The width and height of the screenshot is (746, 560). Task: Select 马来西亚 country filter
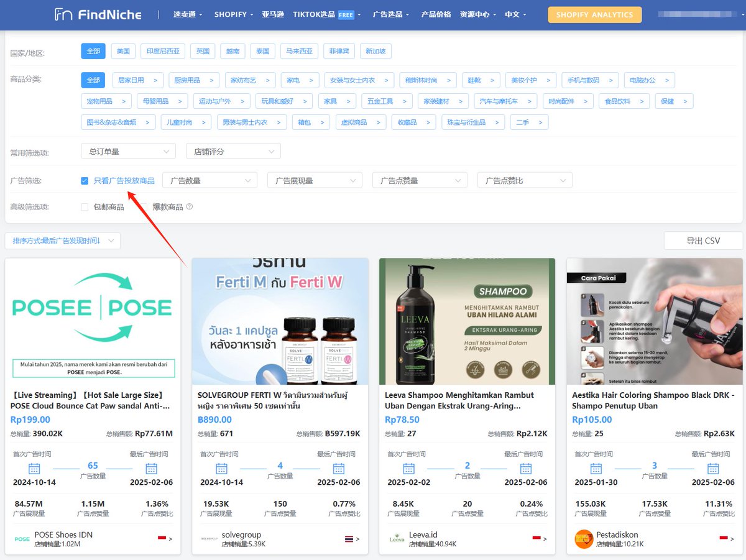(x=300, y=51)
